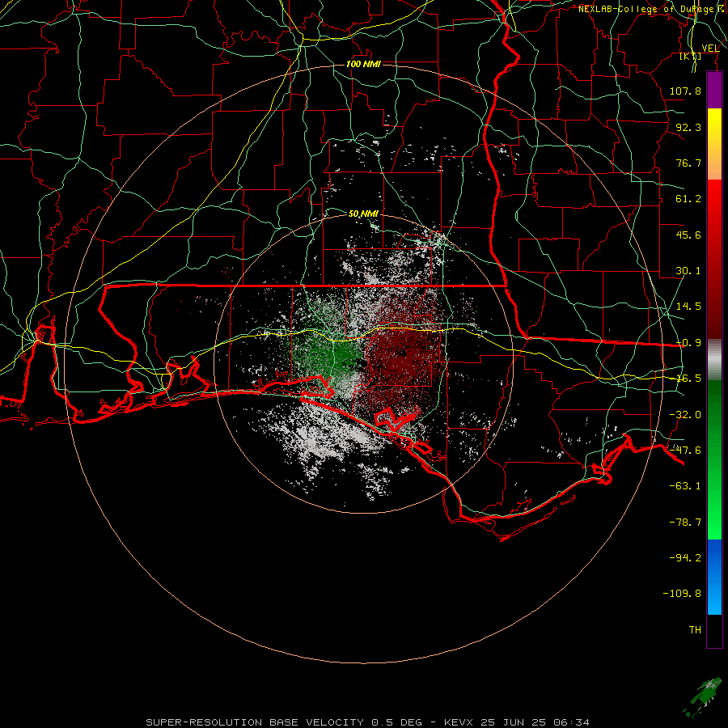Image resolution: width=728 pixels, height=728 pixels.
Task: Click the 107.8 velocity scale value
Action: (x=685, y=91)
